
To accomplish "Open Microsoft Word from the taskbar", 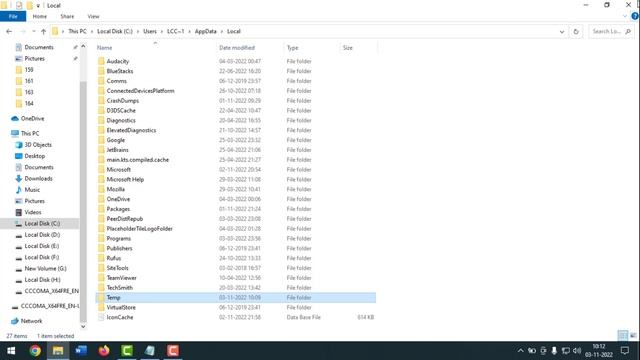I will [x=81, y=351].
